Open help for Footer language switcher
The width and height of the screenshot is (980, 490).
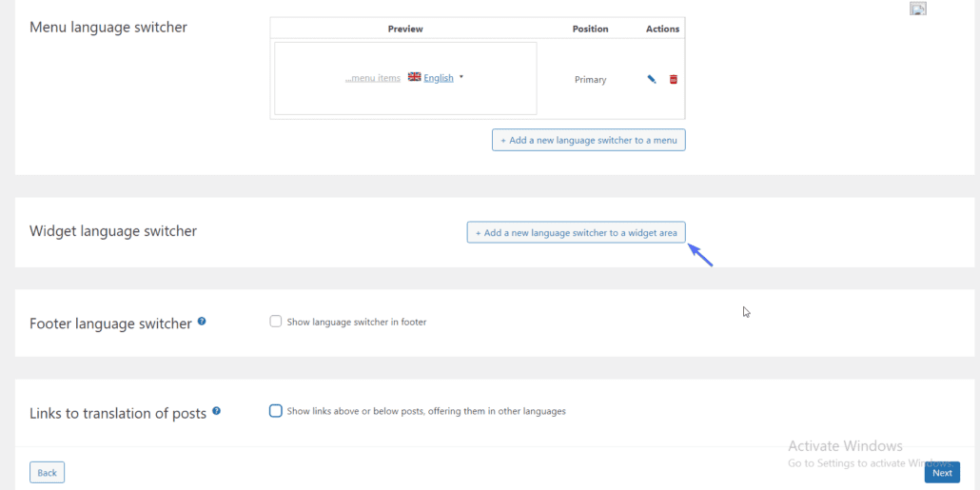[x=202, y=322]
